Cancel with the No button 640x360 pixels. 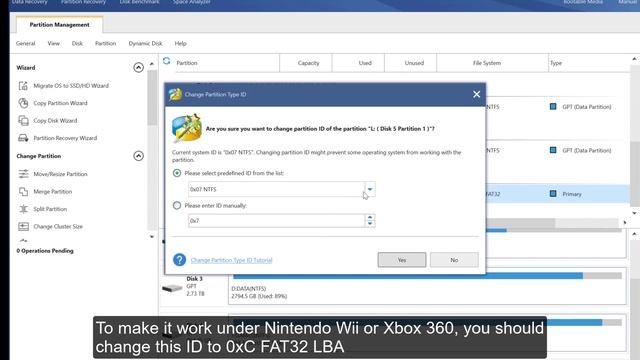(x=454, y=260)
